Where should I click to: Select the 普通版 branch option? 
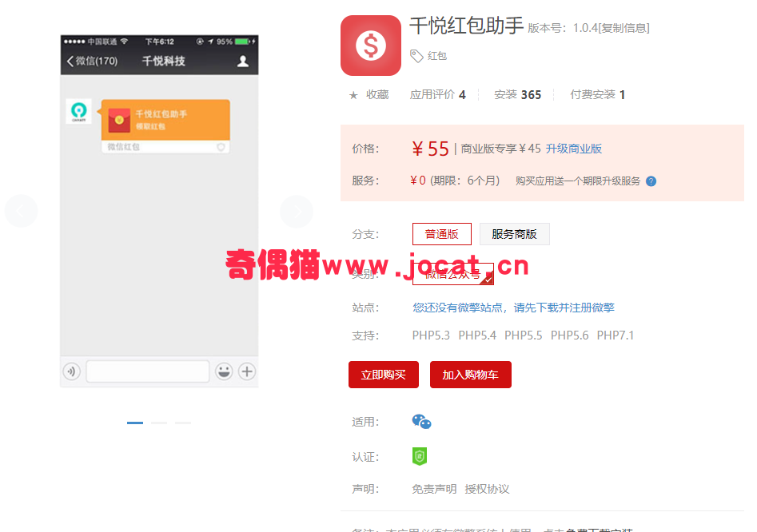tap(442, 234)
